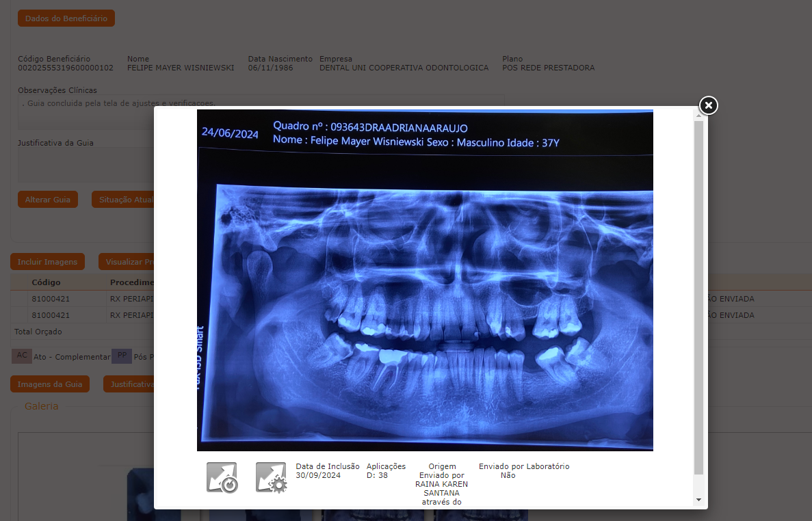Click DENTAL UNI COOPERATIVA ODONTOLOGICA text
The height and width of the screenshot is (521, 812).
point(404,68)
